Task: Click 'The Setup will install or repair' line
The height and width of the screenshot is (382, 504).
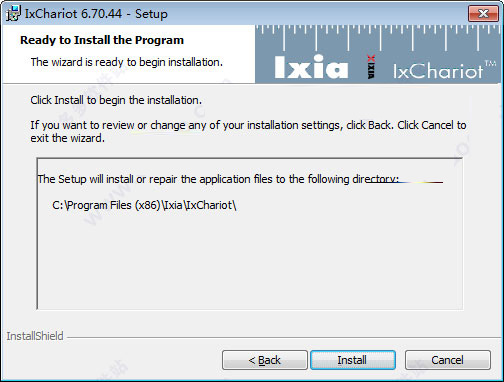Action: pyautogui.click(x=218, y=179)
